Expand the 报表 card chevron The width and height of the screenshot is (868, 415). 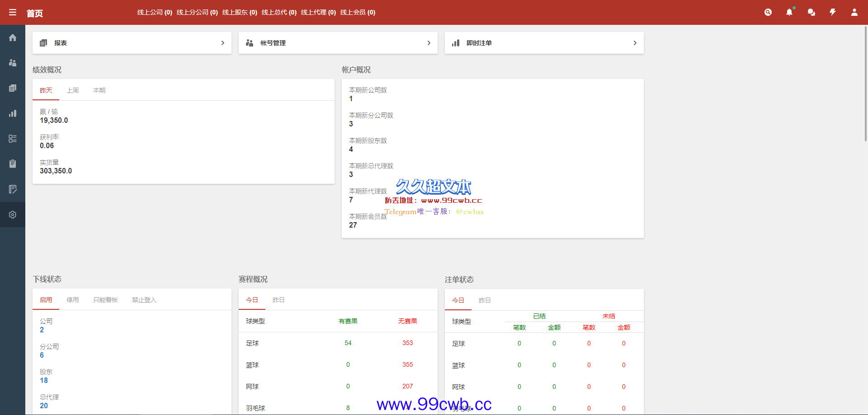[x=223, y=43]
